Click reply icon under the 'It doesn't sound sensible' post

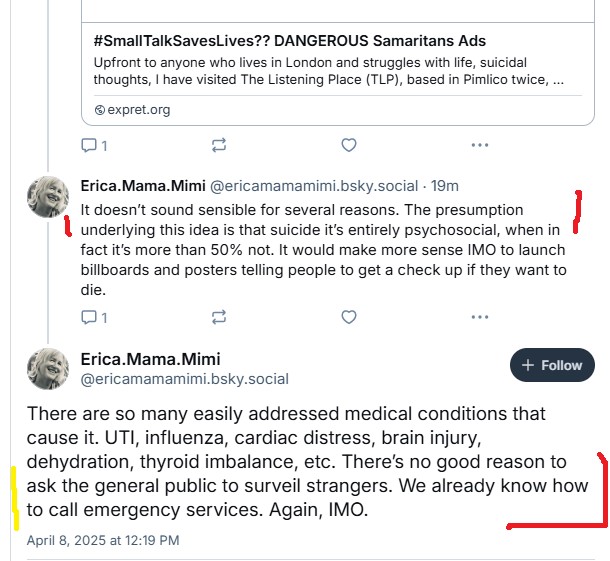[x=88, y=317]
